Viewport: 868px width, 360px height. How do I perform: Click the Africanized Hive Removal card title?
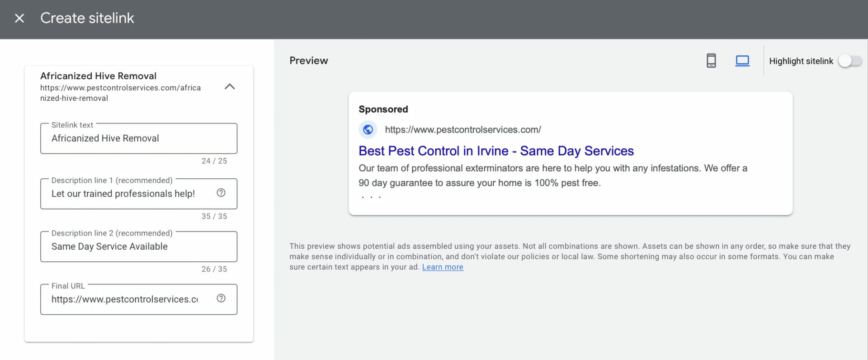point(98,76)
